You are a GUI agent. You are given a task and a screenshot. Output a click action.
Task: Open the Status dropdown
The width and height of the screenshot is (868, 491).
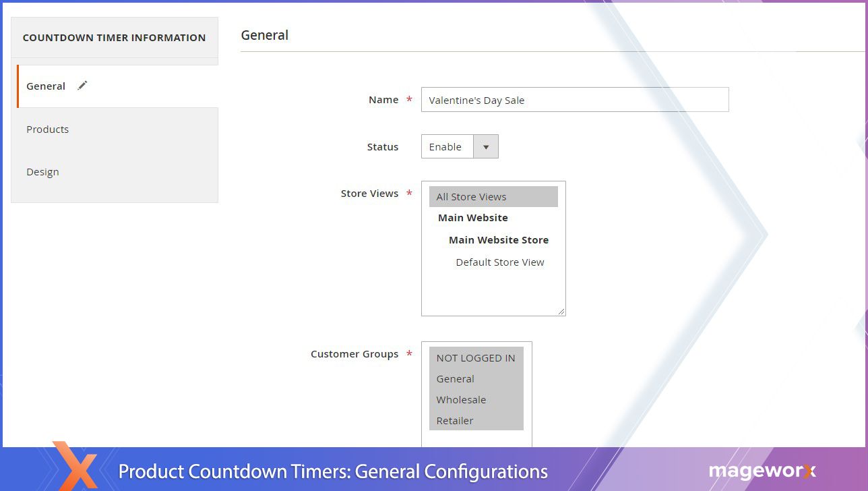tap(447, 146)
